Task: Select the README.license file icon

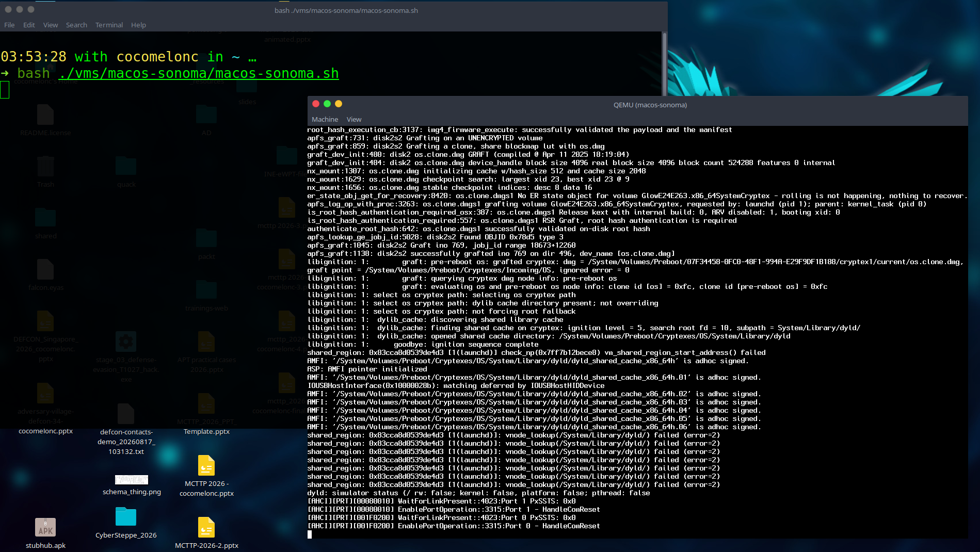Action: tap(45, 115)
